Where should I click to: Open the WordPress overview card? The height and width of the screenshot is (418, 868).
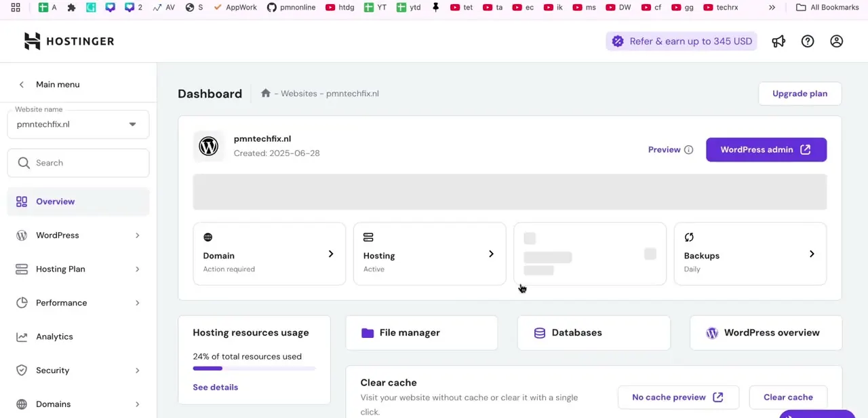click(x=766, y=333)
